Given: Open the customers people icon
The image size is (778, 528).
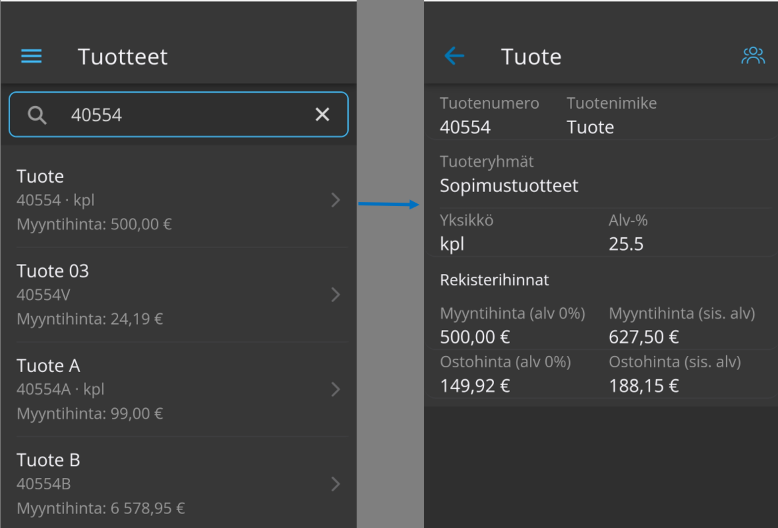Looking at the screenshot, I should [x=753, y=56].
